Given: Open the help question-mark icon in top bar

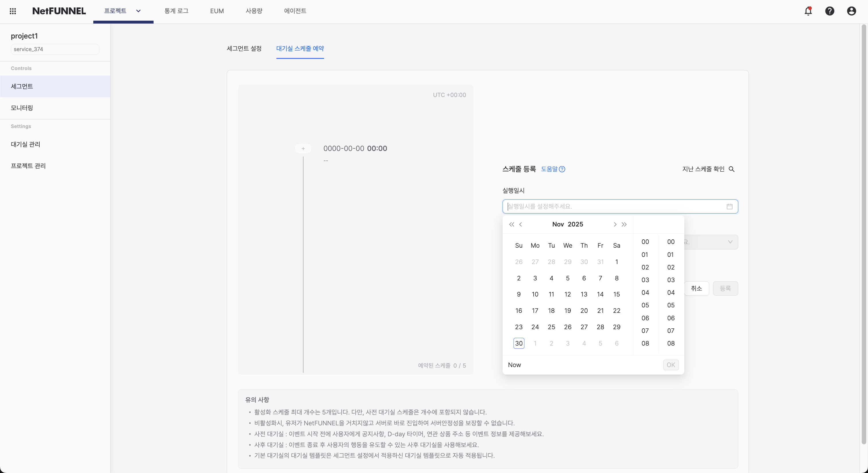Looking at the screenshot, I should point(830,11).
